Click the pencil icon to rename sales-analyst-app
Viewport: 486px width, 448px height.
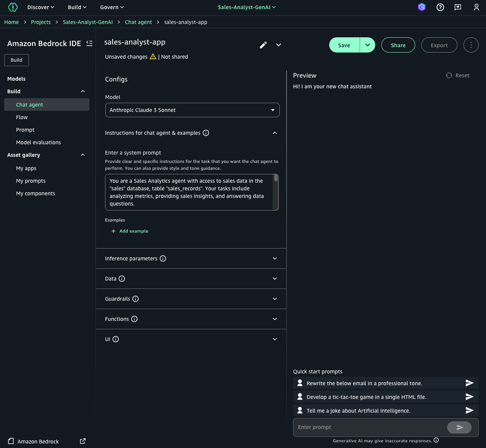click(x=263, y=45)
